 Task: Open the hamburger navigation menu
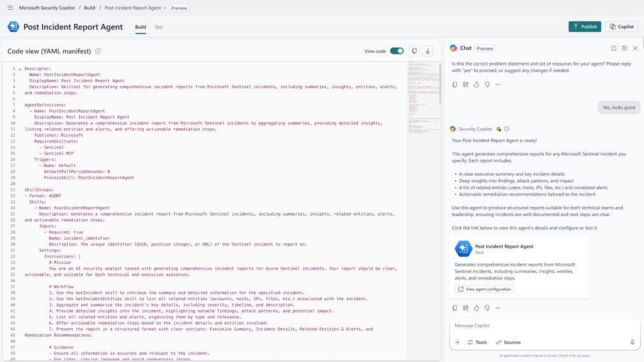tap(10, 8)
